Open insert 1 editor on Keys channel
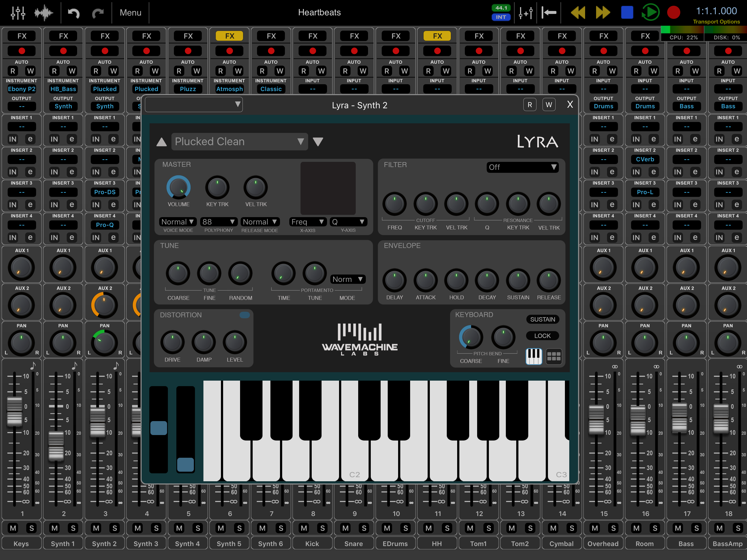Screen dimensions: 747x560 click(x=30, y=139)
